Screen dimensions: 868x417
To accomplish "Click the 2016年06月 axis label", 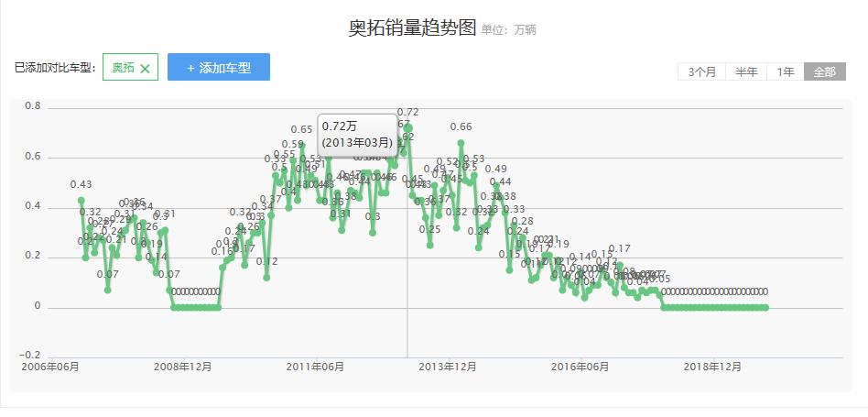I will (580, 367).
